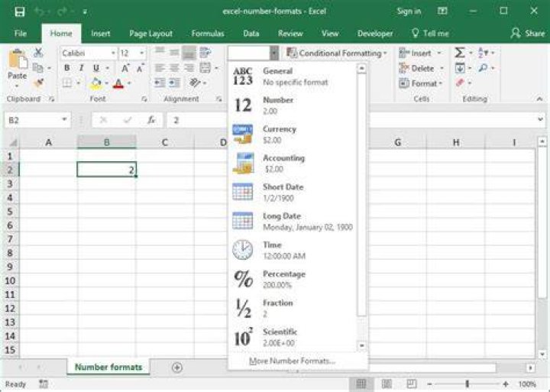Click the Tell me search box
The width and height of the screenshot is (550, 392).
point(430,34)
